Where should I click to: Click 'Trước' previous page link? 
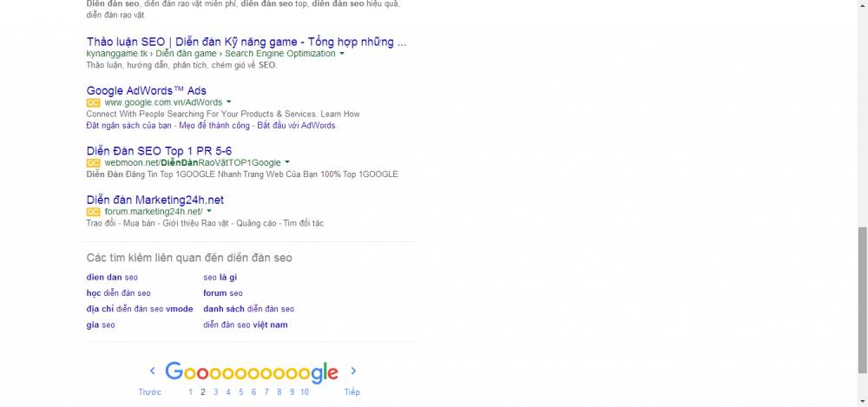[149, 392]
